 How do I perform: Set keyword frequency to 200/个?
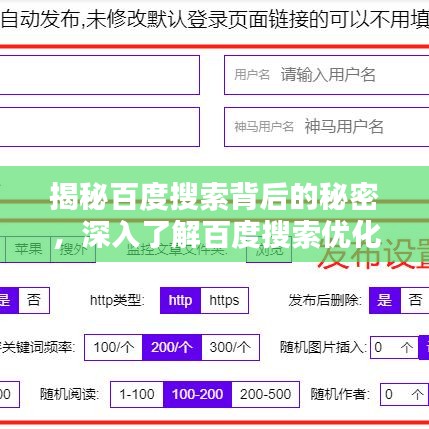[x=172, y=347]
